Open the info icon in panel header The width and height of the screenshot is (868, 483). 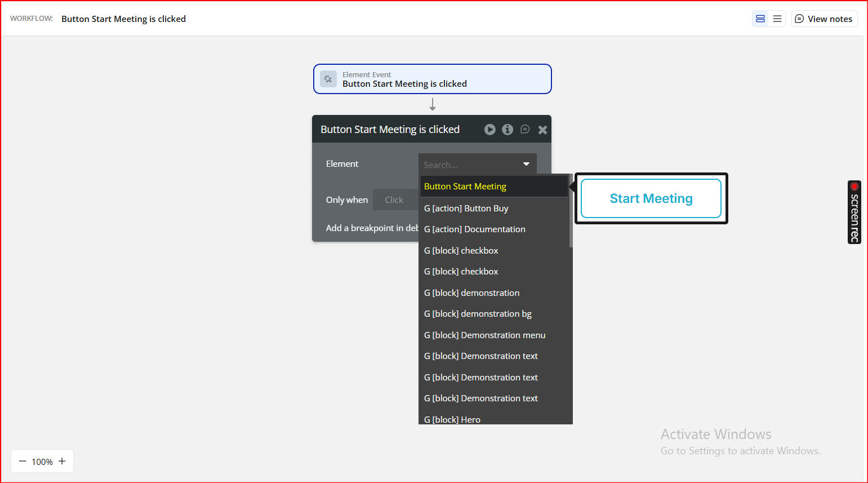pyautogui.click(x=508, y=130)
